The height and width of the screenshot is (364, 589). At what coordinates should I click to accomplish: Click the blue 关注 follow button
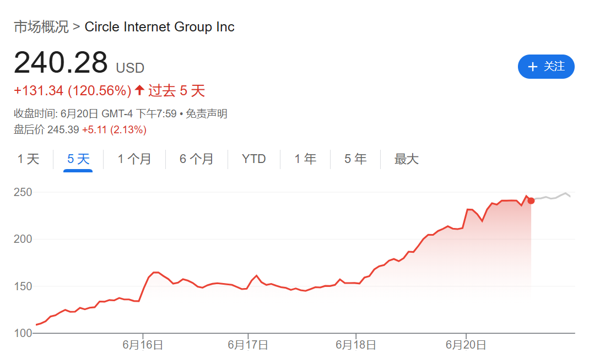click(x=546, y=67)
